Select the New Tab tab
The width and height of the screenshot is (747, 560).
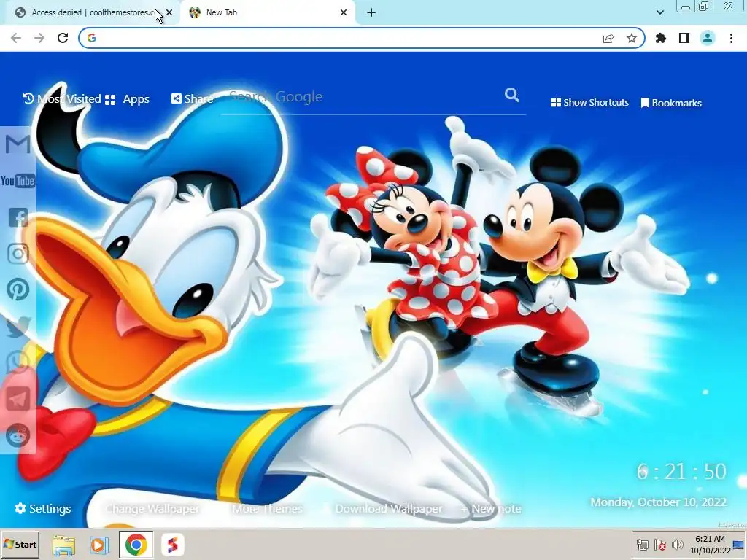click(267, 13)
